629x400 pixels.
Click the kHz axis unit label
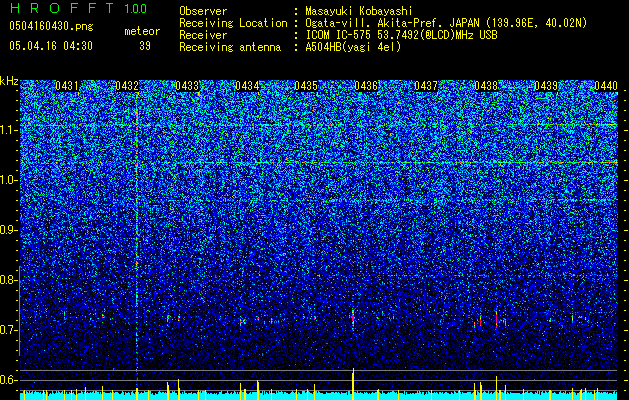coord(9,81)
